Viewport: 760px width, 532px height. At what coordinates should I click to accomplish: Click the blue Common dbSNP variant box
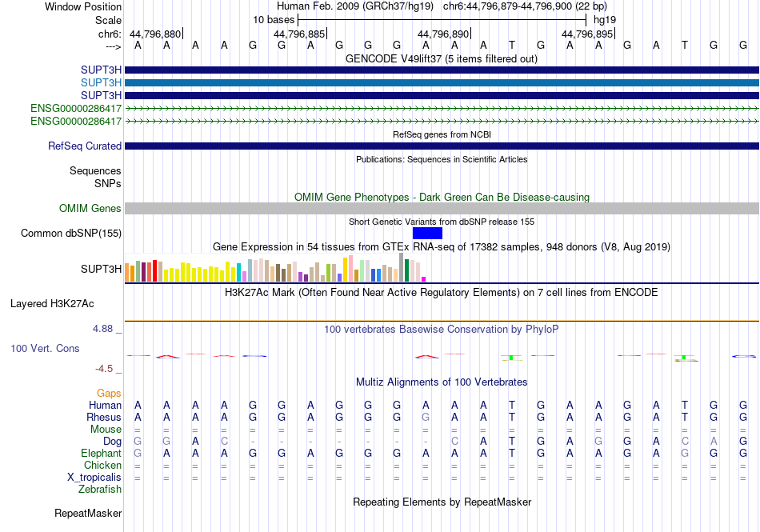click(427, 233)
